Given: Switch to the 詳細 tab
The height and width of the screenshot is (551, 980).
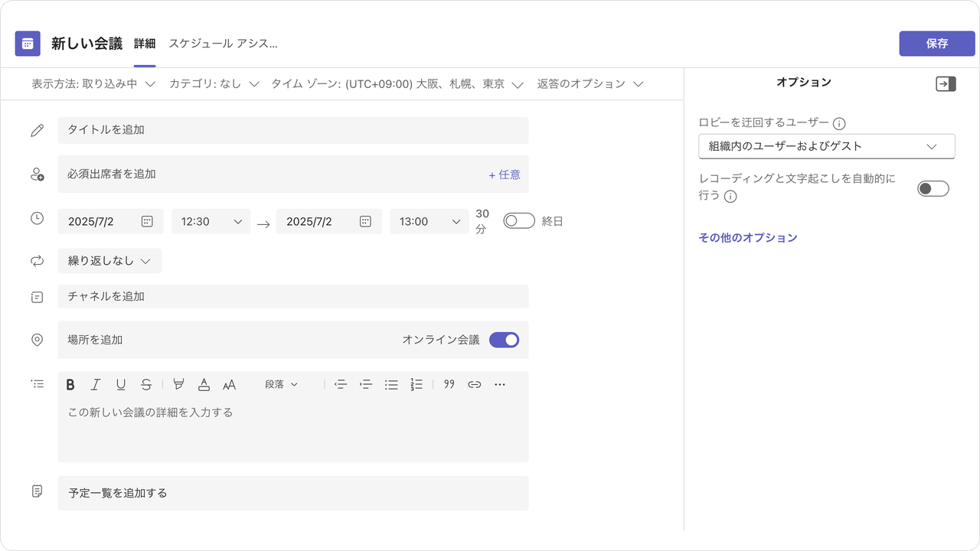Looking at the screenshot, I should [x=145, y=44].
